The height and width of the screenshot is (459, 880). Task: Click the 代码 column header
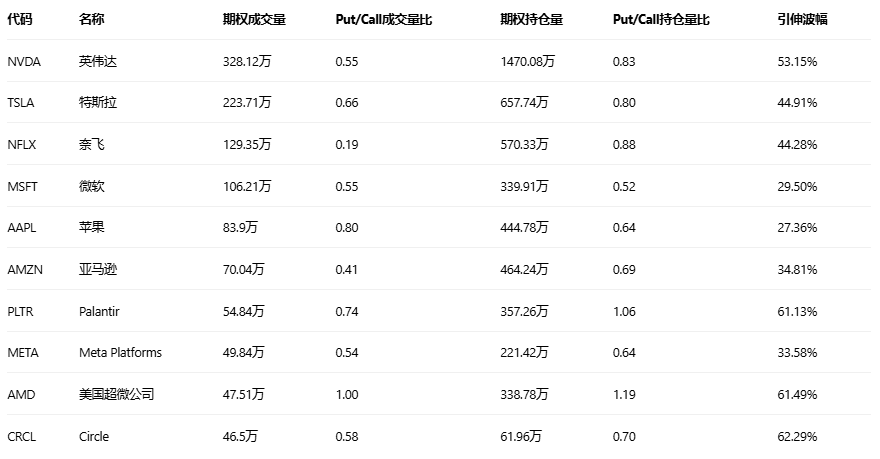[19, 19]
